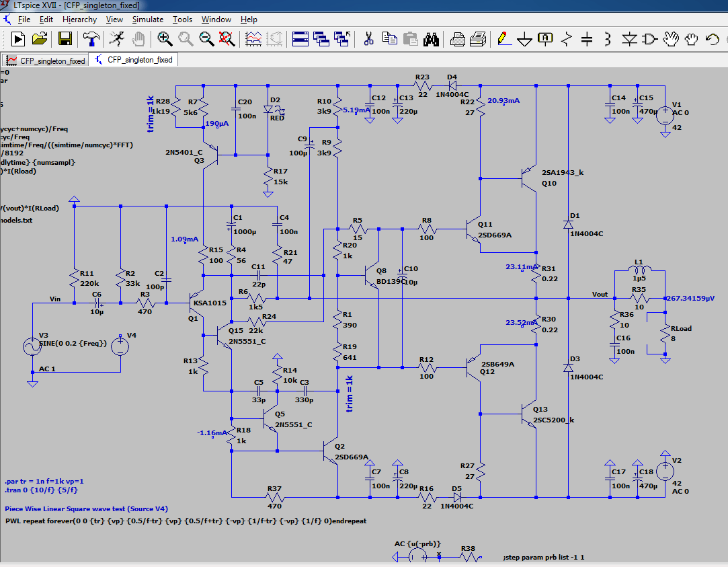
Task: Click the PWL repeat forever text line
Action: 186,521
